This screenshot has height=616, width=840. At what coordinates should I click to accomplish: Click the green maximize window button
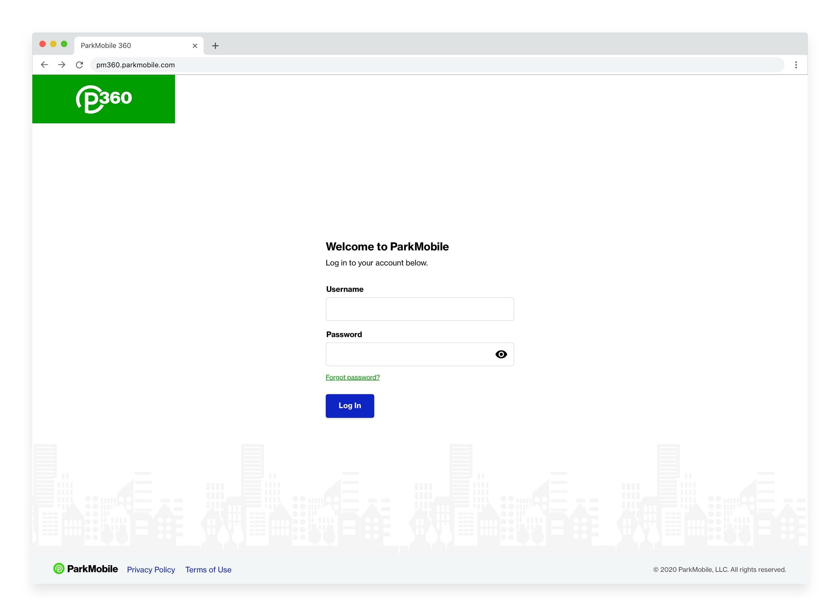(x=64, y=44)
